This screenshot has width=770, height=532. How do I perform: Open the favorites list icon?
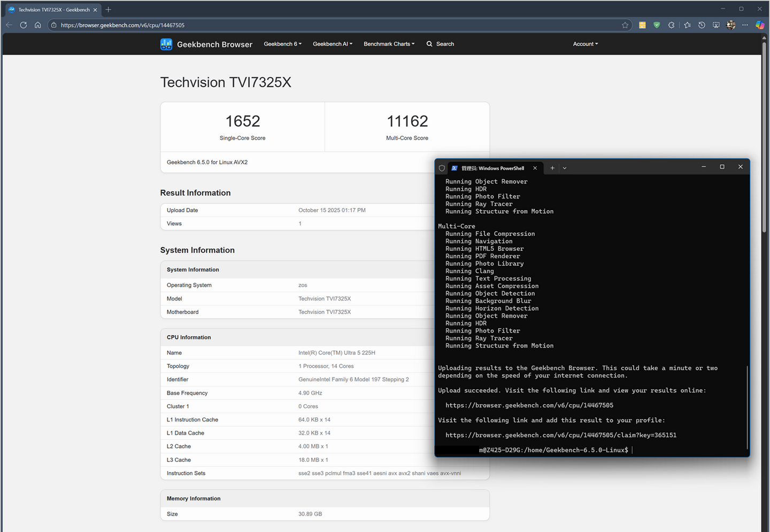coord(687,25)
